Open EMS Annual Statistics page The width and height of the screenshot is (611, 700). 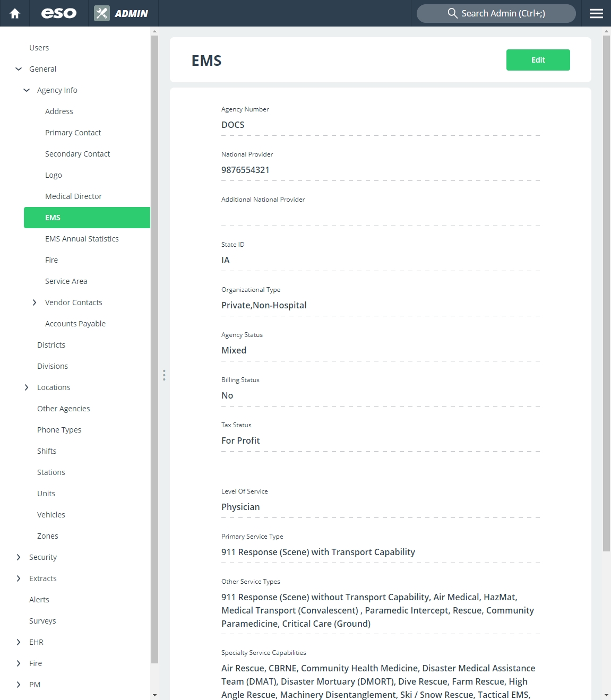(82, 239)
